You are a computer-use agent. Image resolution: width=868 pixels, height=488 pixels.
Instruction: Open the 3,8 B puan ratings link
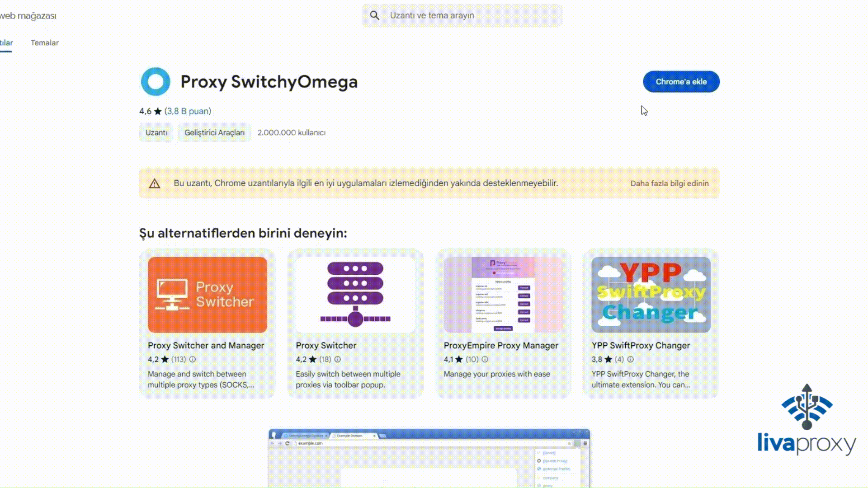(x=188, y=111)
